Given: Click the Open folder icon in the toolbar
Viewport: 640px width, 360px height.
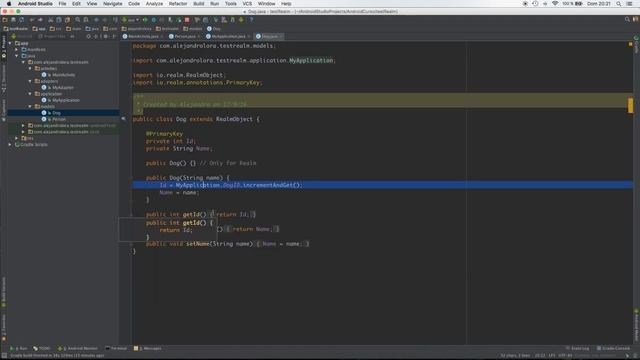Looking at the screenshot, I should pyautogui.click(x=4, y=20).
